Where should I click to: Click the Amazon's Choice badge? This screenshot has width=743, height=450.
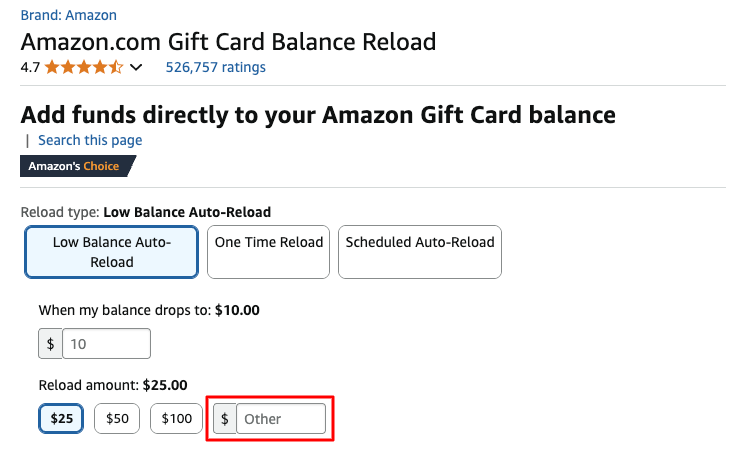pos(75,166)
